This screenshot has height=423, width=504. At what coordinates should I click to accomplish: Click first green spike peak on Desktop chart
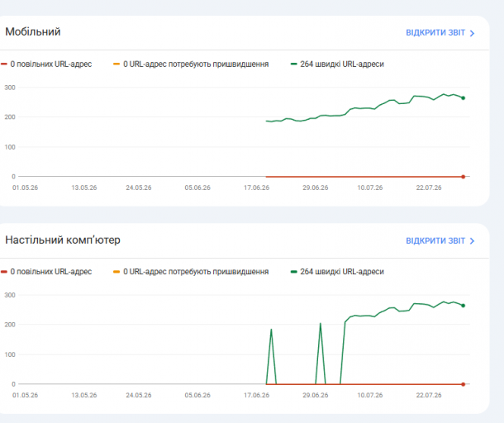pyautogui.click(x=271, y=330)
